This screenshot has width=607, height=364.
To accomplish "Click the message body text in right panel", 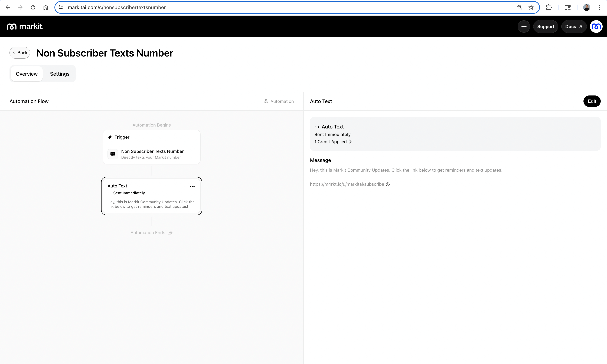I will [x=406, y=170].
